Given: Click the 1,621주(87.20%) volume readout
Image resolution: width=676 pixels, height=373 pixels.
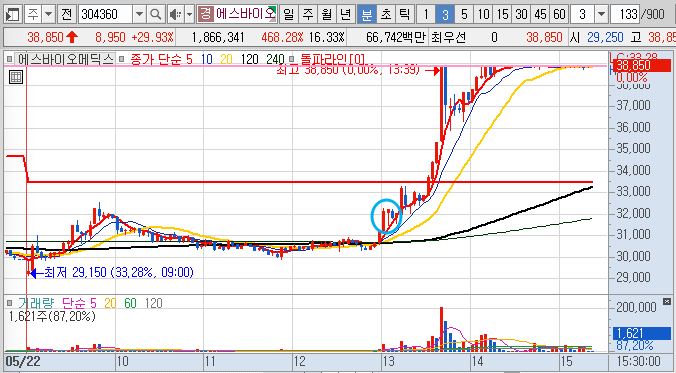Looking at the screenshot, I should pyautogui.click(x=52, y=317).
